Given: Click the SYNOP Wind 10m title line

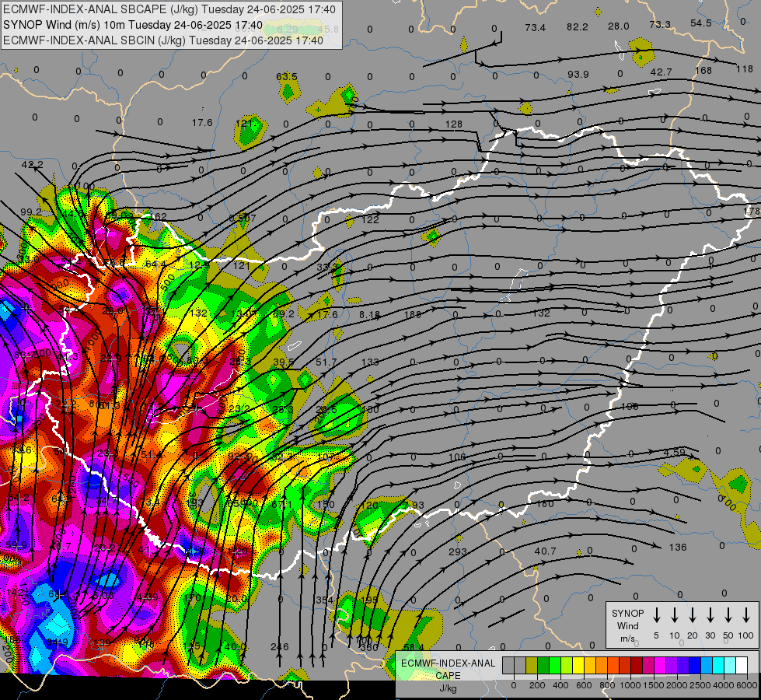Looking at the screenshot, I should point(133,25).
